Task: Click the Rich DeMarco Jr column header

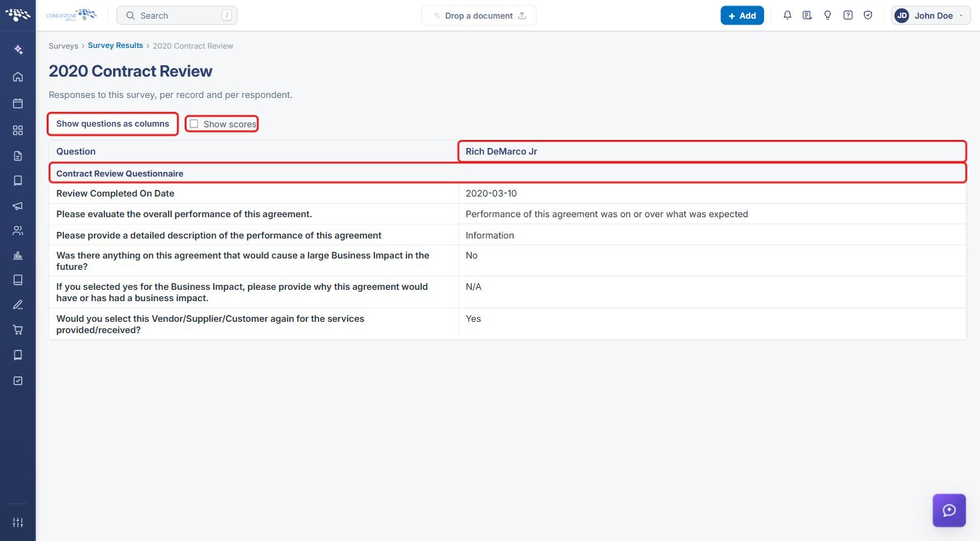Action: click(x=712, y=151)
